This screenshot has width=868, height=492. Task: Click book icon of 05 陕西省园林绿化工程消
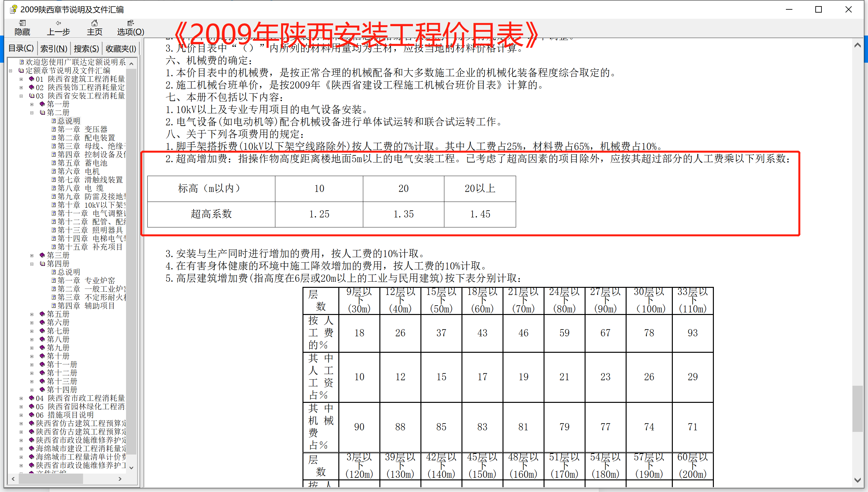click(31, 406)
